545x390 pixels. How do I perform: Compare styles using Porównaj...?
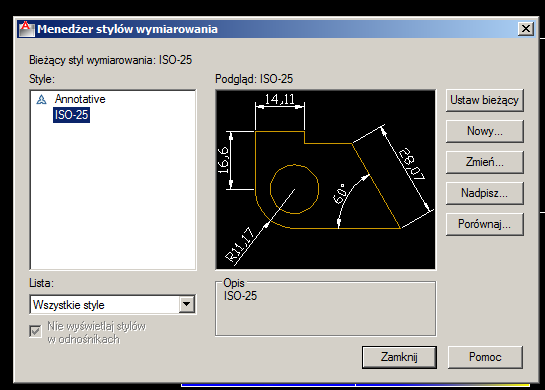[485, 224]
